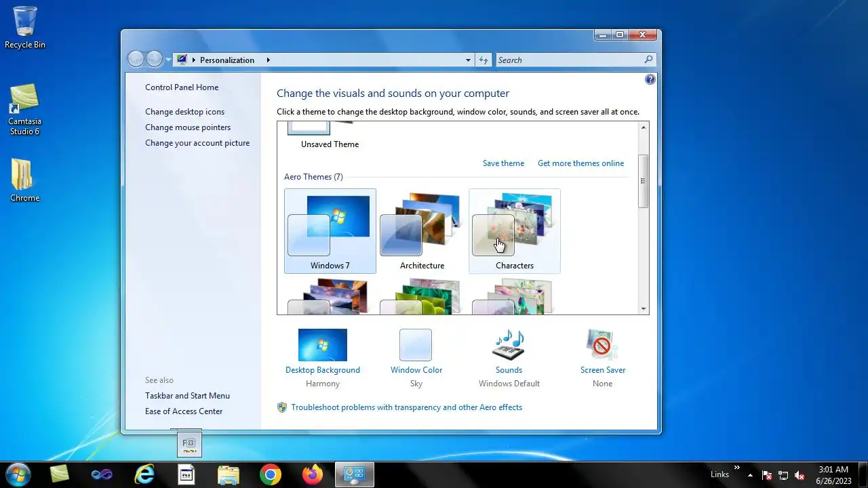
Task: Select the Camtasia Studio 6 desktop shortcut
Action: [x=24, y=108]
